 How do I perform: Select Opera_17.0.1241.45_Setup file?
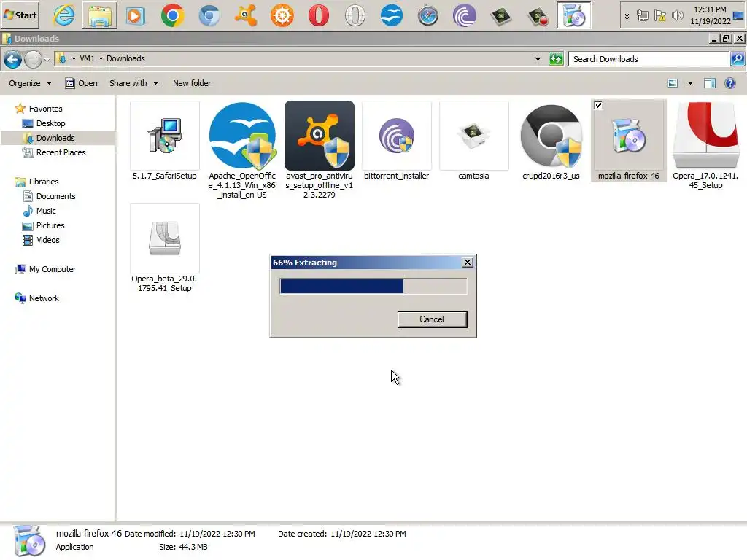point(705,146)
